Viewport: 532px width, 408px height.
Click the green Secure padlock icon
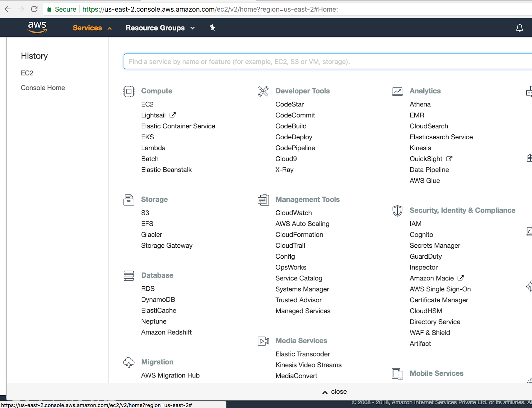(x=49, y=9)
